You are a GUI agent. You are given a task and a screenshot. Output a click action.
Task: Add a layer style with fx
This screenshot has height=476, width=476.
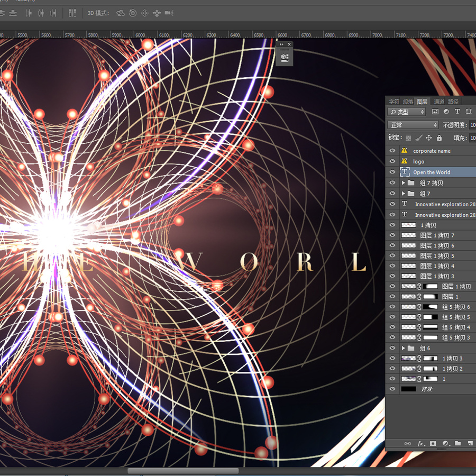(421, 444)
